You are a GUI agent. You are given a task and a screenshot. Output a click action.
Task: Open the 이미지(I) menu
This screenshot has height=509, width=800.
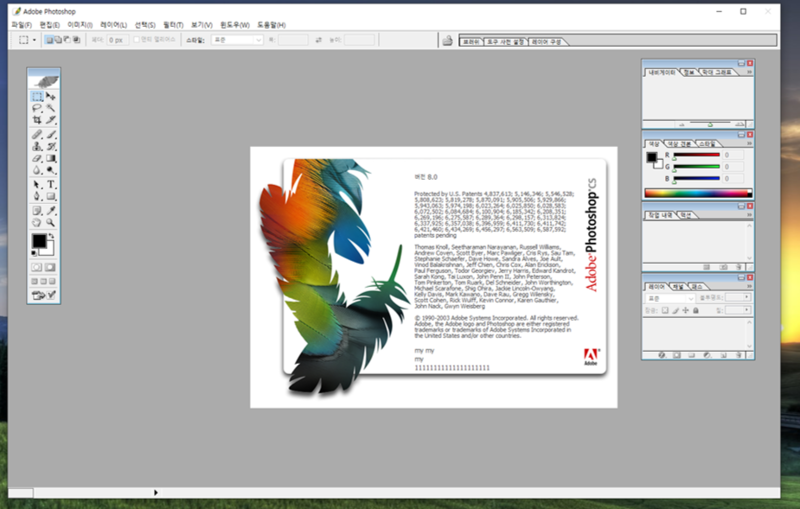(80, 25)
